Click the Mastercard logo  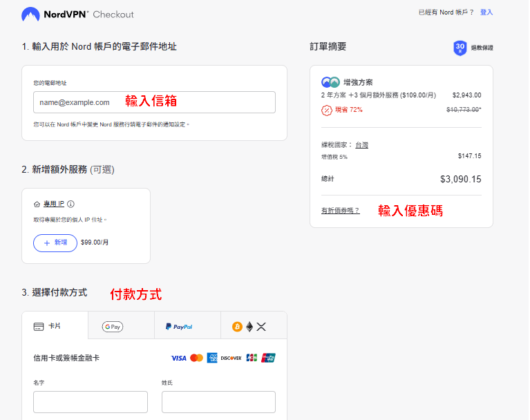click(196, 358)
